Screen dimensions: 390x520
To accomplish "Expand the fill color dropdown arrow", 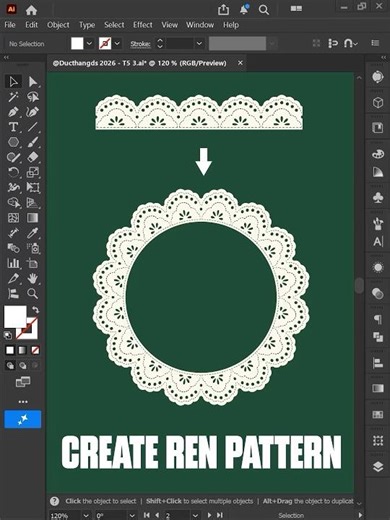I will [x=89, y=43].
